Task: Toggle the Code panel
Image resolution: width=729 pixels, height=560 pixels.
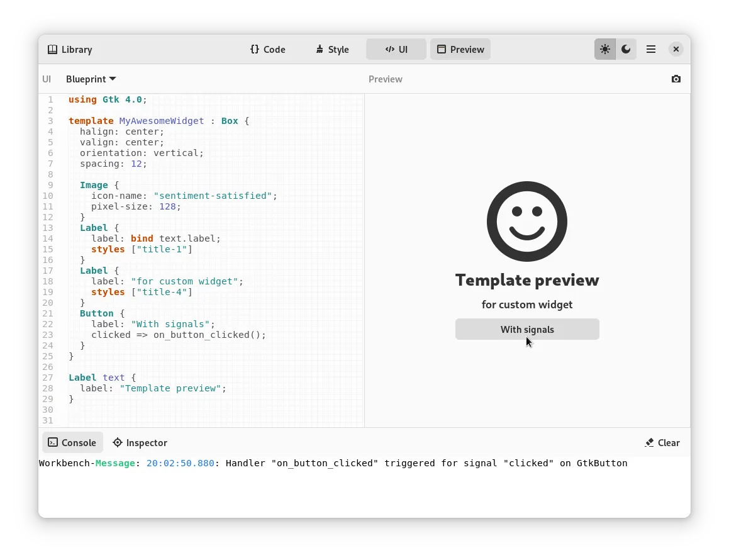Action: (268, 49)
